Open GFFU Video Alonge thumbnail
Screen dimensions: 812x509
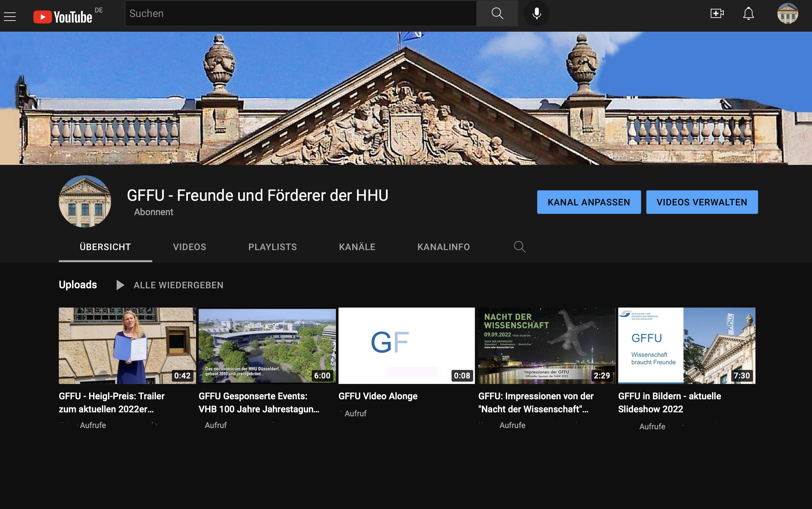coord(407,345)
